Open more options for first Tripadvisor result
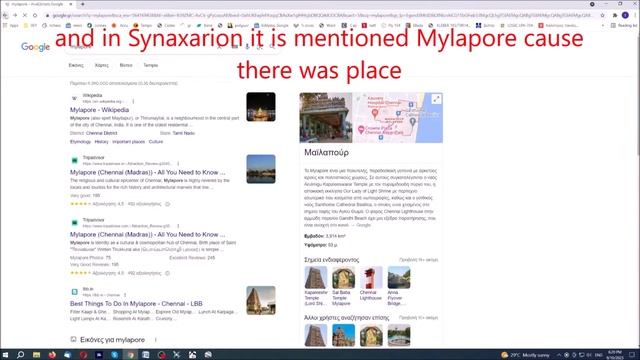Screen dimensions: 640x360 coord(178,164)
